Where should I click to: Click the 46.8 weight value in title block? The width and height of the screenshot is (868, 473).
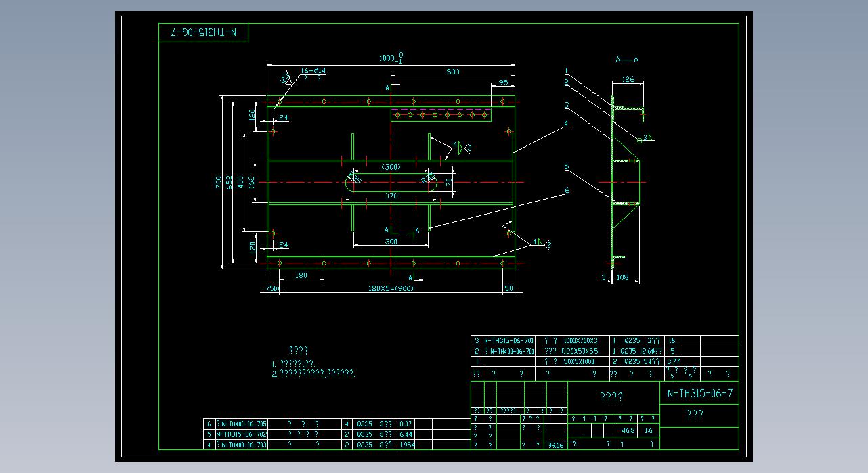click(628, 430)
